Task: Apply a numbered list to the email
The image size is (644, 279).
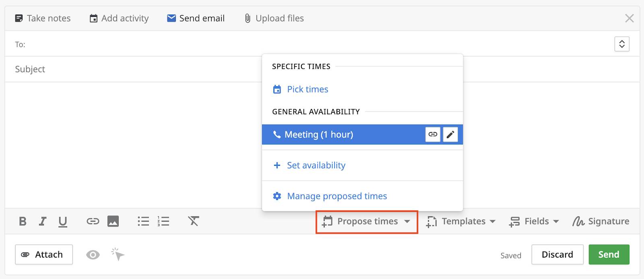Action: 163,221
